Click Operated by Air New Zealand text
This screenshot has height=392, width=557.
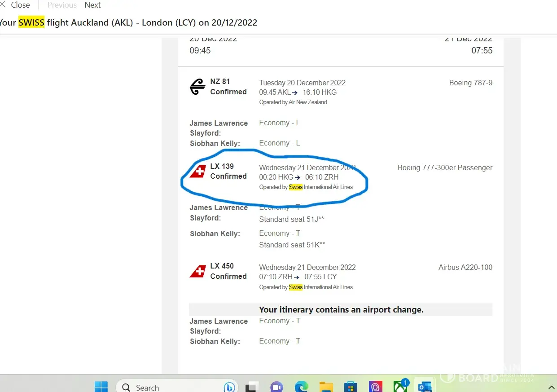[x=293, y=102]
